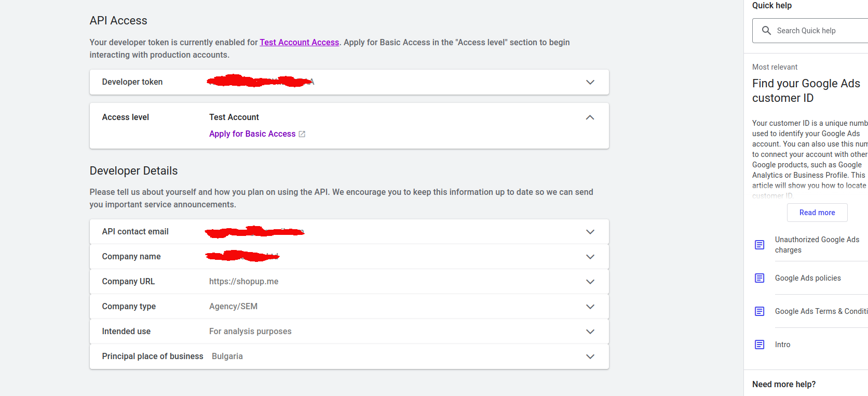The height and width of the screenshot is (396, 868).
Task: Open the Test Account Access link
Action: click(299, 43)
